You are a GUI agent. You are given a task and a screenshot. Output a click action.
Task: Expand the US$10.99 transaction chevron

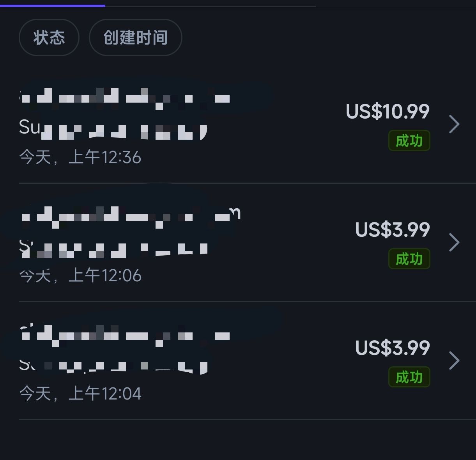[454, 124]
